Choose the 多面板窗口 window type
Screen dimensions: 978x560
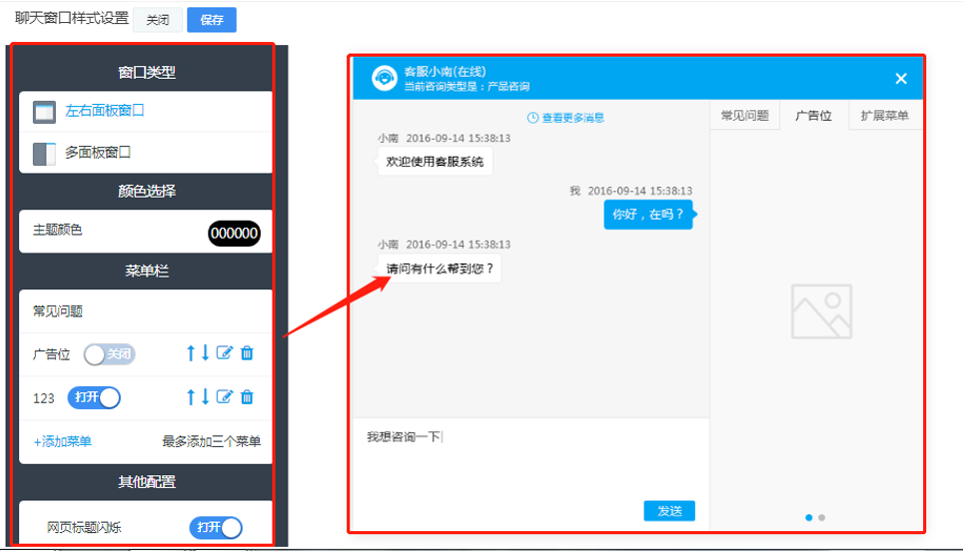98,153
